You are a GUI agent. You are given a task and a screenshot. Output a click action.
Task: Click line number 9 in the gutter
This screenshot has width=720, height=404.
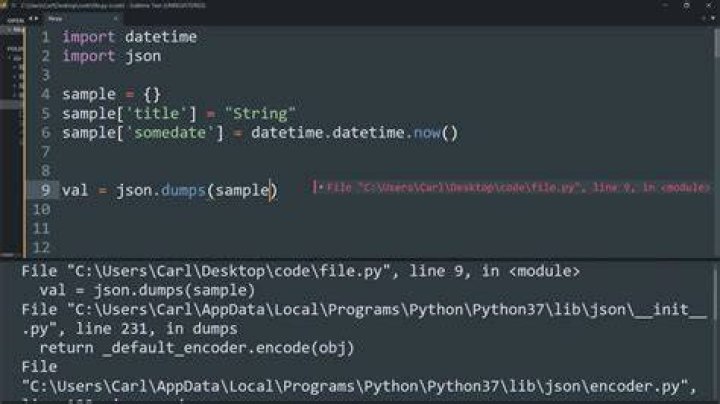pyautogui.click(x=45, y=190)
